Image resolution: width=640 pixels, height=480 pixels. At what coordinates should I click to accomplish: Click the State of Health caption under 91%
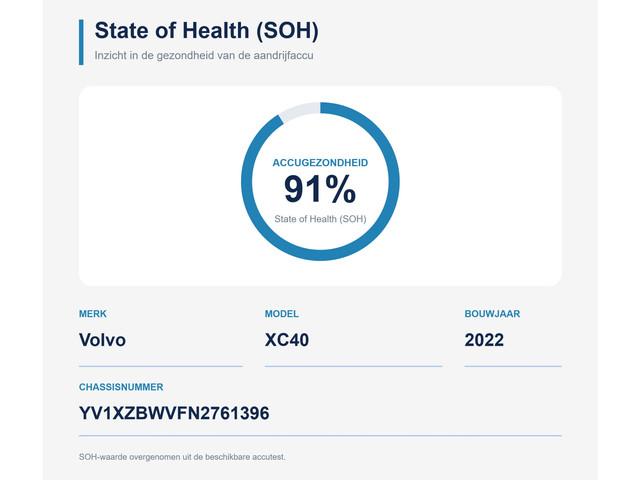click(x=320, y=219)
